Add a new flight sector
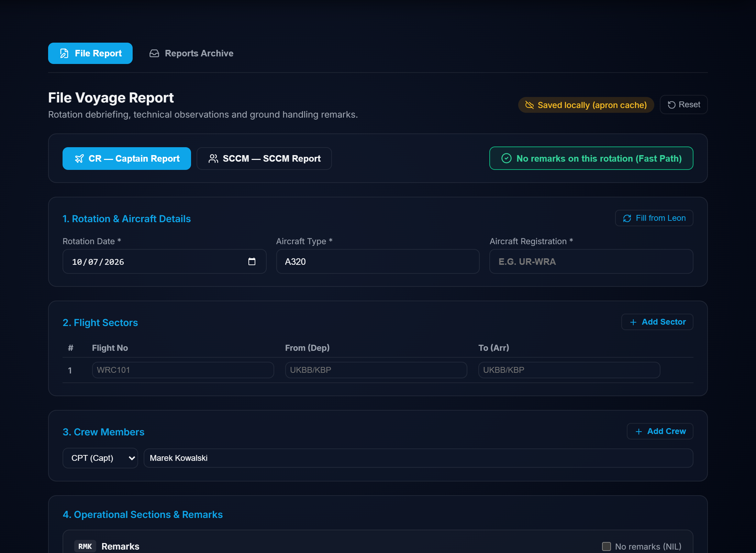 (657, 322)
